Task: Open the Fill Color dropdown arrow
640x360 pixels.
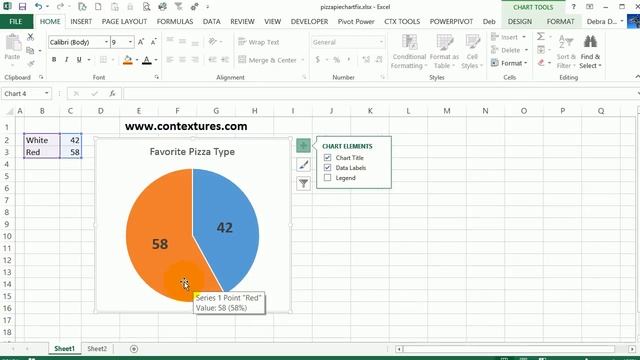Action: pos(137,60)
